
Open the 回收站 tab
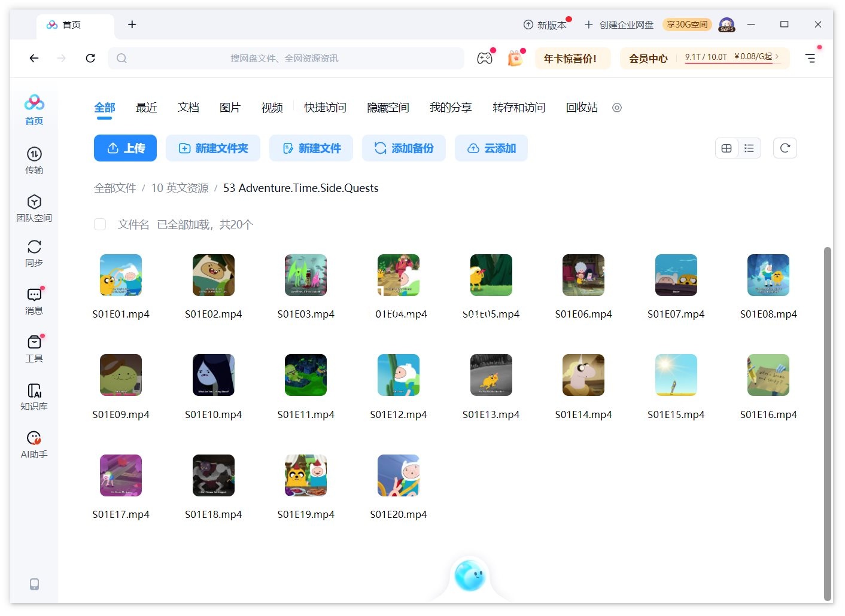(582, 108)
